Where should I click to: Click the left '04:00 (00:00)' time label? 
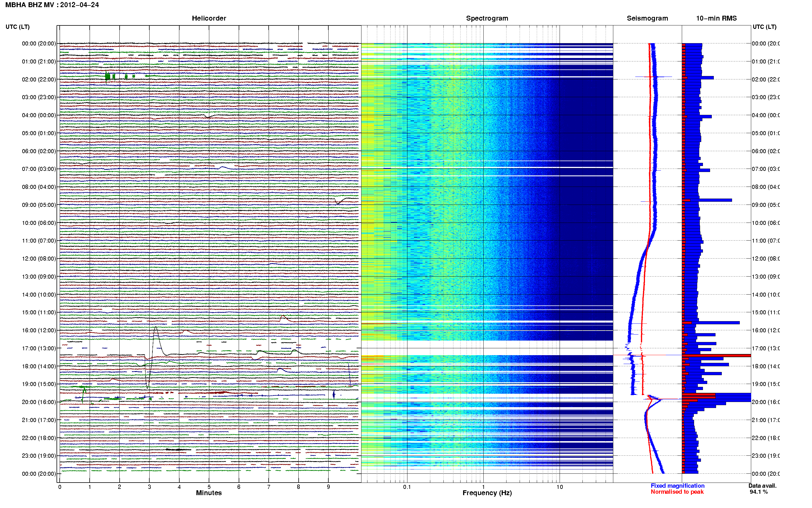[x=39, y=115]
